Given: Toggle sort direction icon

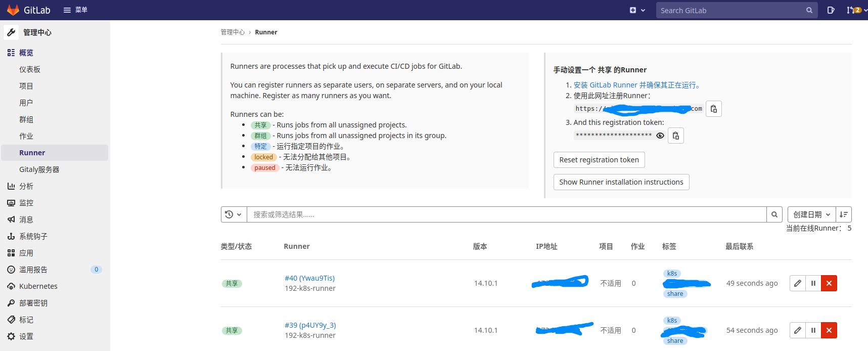Looking at the screenshot, I should coord(843,214).
